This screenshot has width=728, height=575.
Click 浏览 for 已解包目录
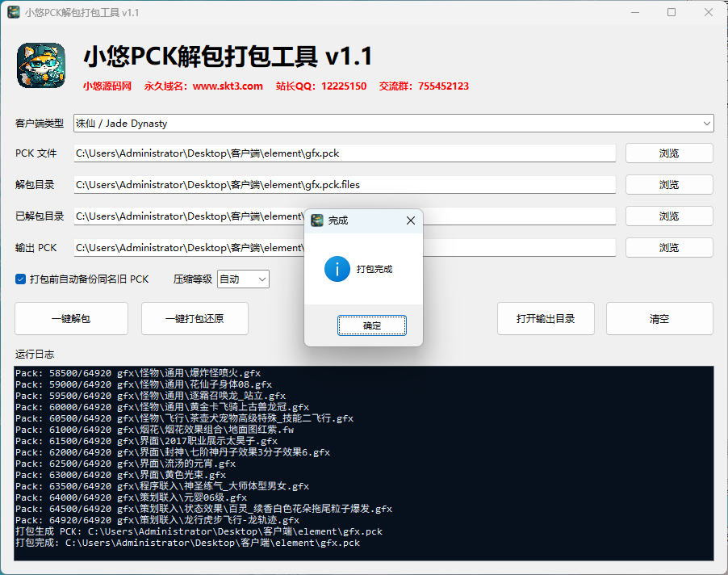pyautogui.click(x=669, y=216)
